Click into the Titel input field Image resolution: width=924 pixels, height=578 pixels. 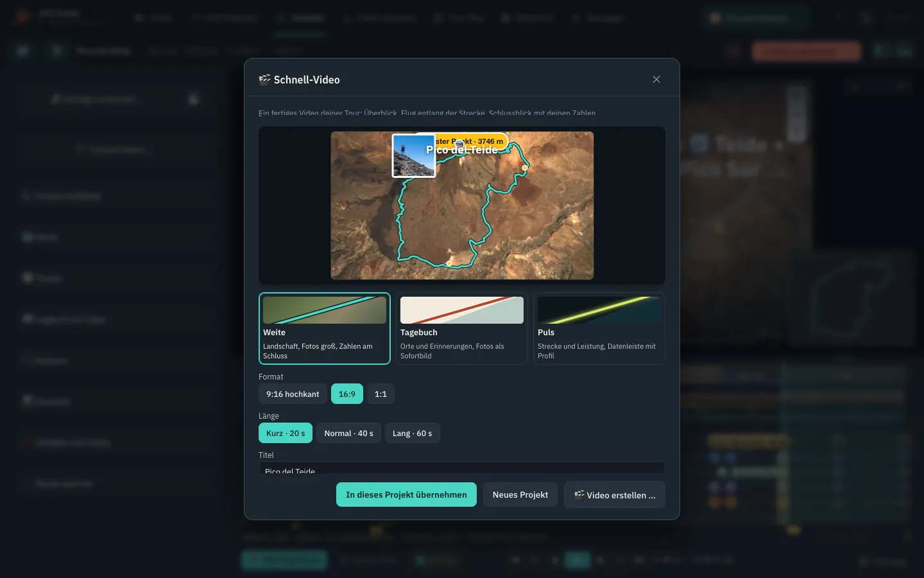462,468
